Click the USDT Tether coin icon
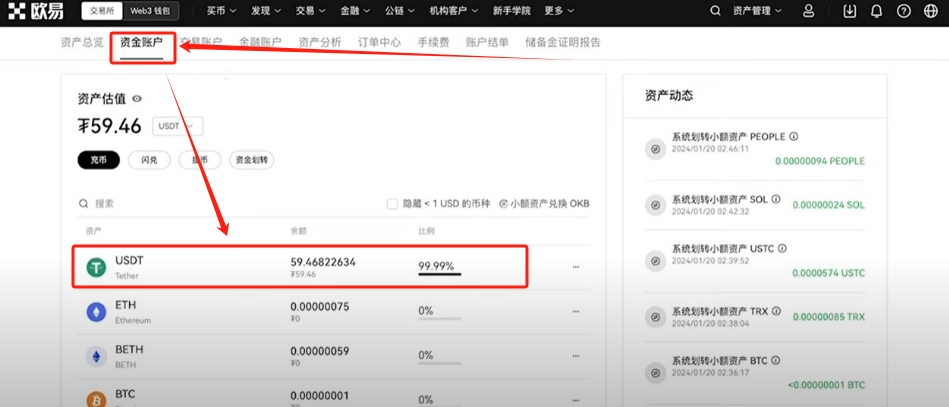This screenshot has height=407, width=949. click(x=96, y=267)
